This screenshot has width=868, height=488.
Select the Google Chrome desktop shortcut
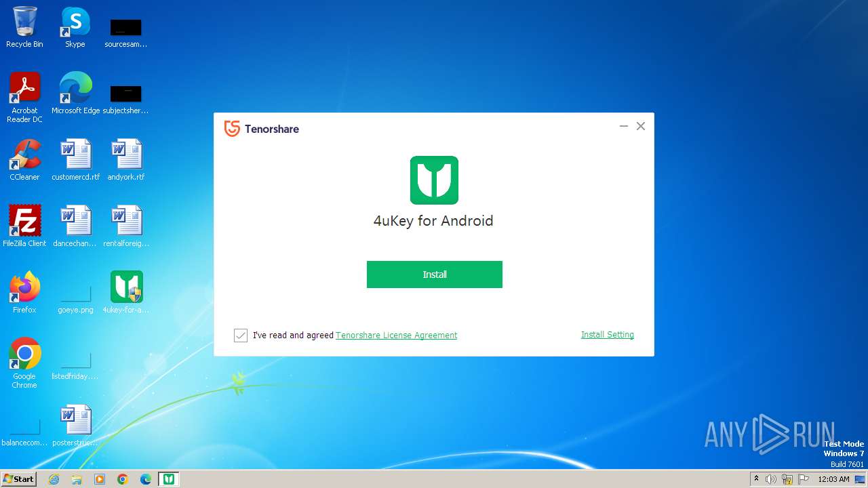tap(24, 363)
